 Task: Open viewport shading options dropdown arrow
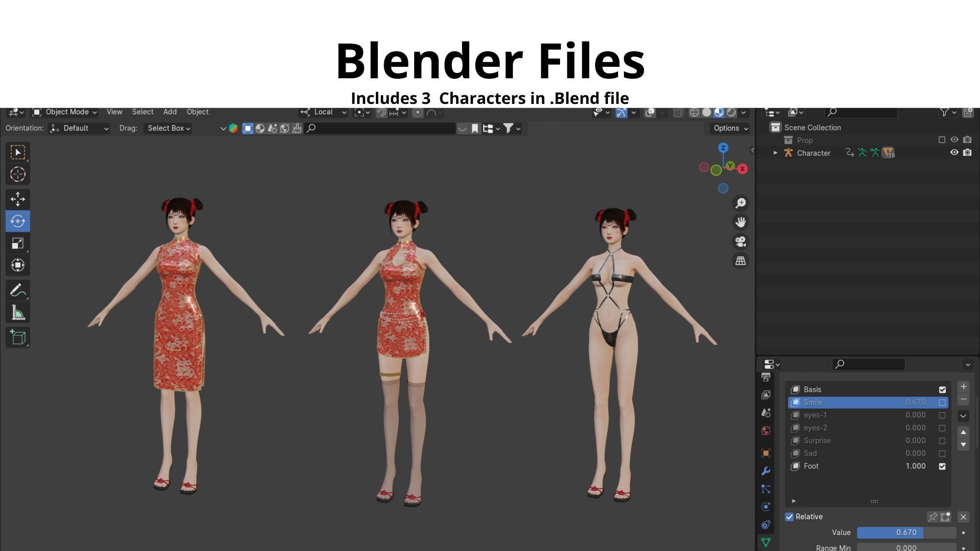[x=743, y=113]
